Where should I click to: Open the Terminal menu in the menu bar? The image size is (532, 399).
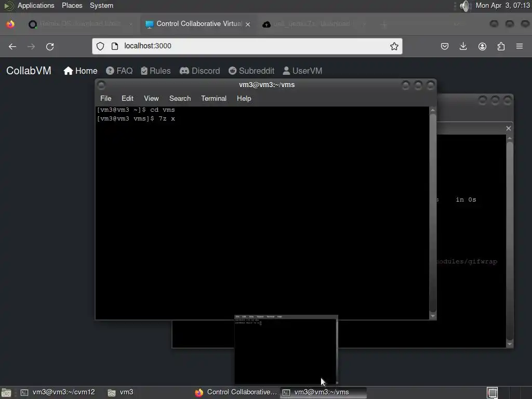click(x=214, y=98)
